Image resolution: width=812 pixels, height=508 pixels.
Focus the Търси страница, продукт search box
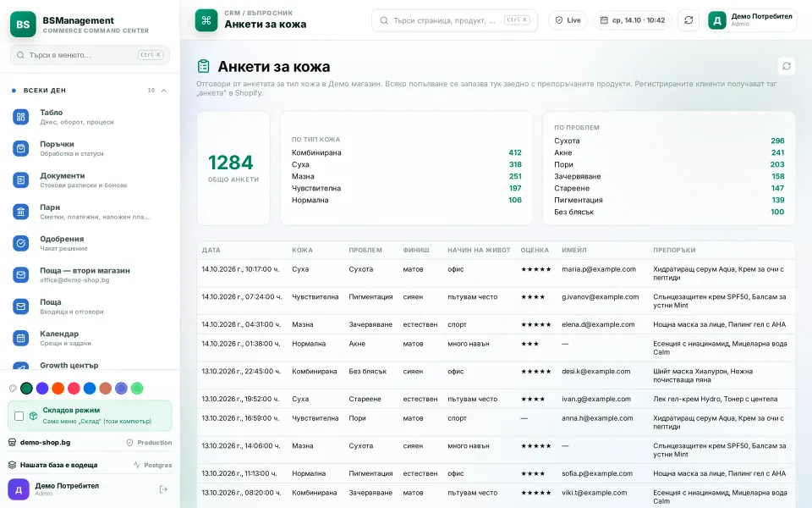pyautogui.click(x=454, y=20)
